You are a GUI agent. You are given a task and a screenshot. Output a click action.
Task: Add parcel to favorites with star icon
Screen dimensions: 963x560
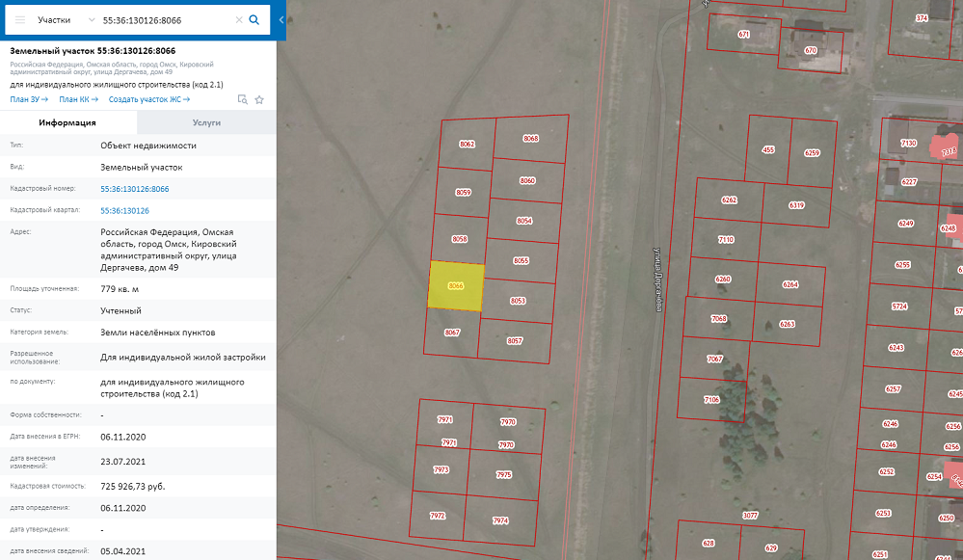click(x=259, y=99)
